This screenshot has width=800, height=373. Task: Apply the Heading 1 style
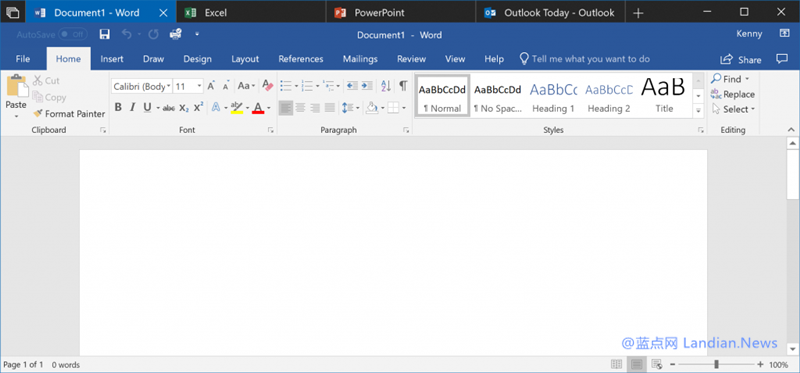point(553,95)
